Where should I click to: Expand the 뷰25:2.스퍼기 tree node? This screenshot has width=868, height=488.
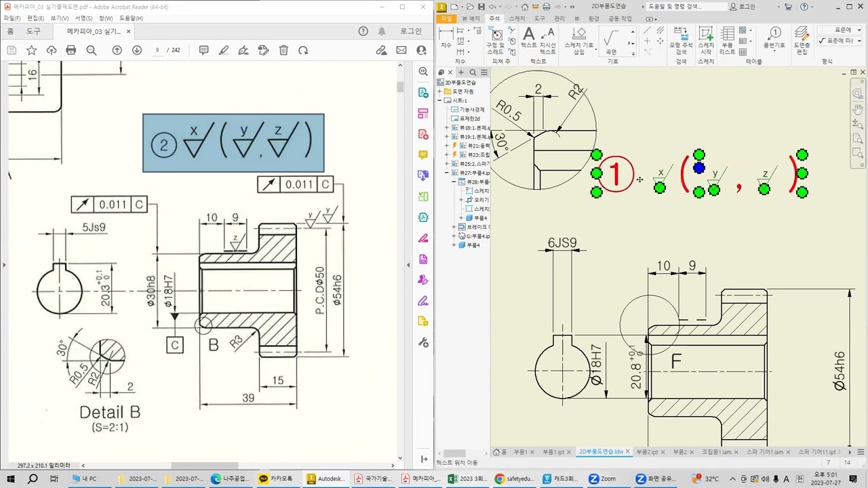click(446, 164)
